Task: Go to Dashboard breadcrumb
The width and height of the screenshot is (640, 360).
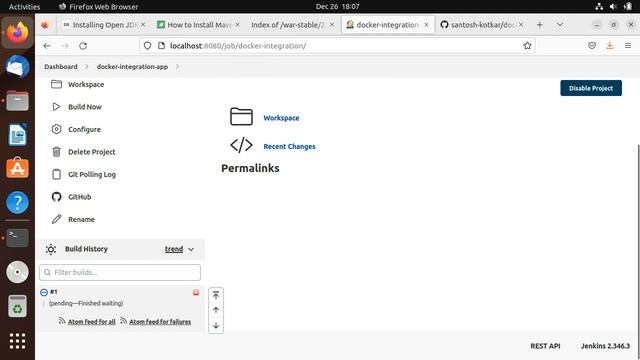Action: point(61,67)
